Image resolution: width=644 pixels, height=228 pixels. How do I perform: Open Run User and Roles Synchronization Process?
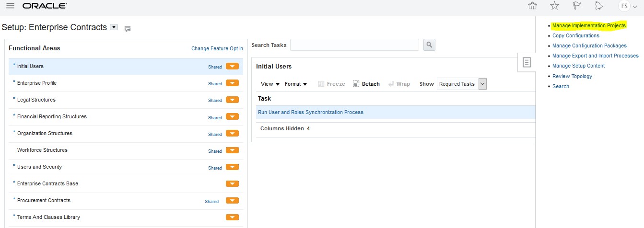tap(311, 112)
